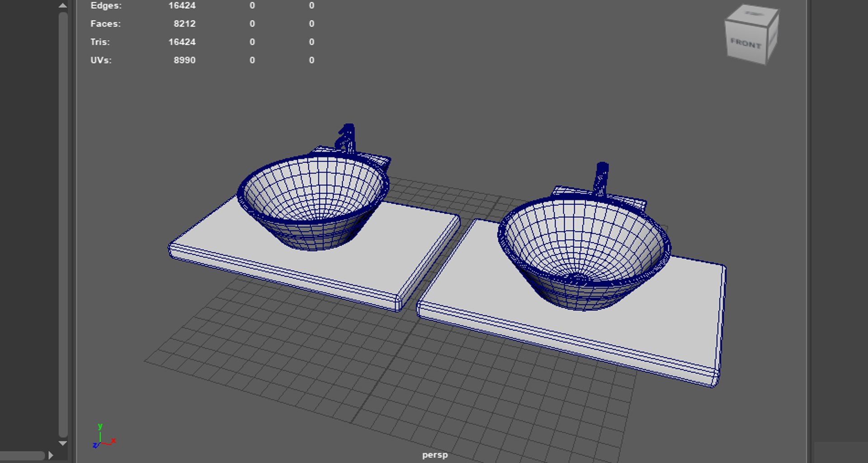
Task: Click the drain in the right sink
Action: pyautogui.click(x=577, y=278)
